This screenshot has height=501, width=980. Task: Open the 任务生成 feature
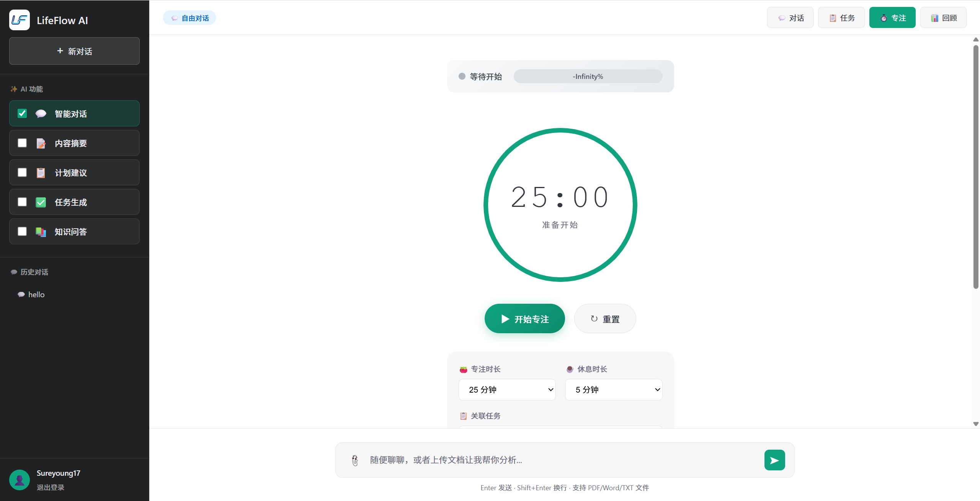(74, 202)
